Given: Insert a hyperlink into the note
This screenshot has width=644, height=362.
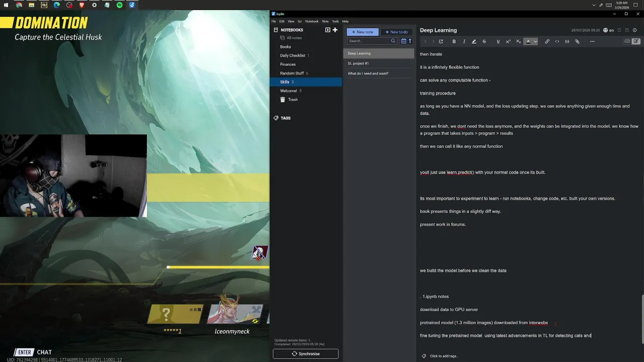Looking at the screenshot, I should pos(547,41).
